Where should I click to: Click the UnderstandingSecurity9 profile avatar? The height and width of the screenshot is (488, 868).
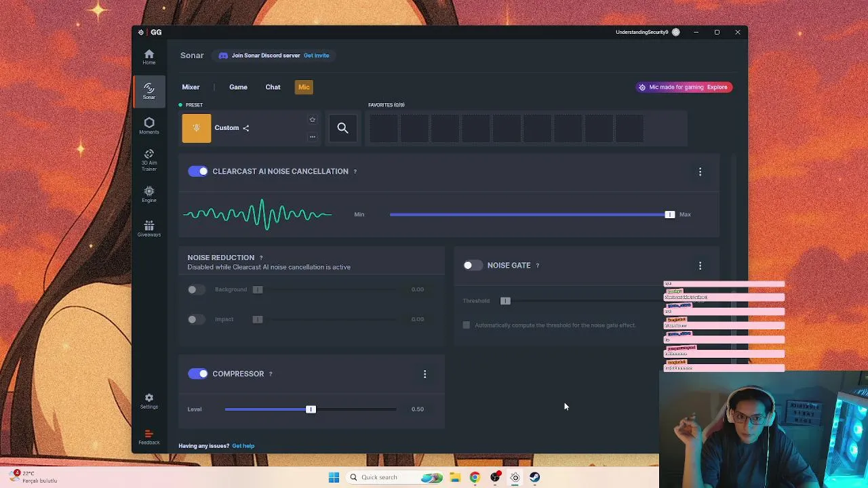[x=675, y=32]
